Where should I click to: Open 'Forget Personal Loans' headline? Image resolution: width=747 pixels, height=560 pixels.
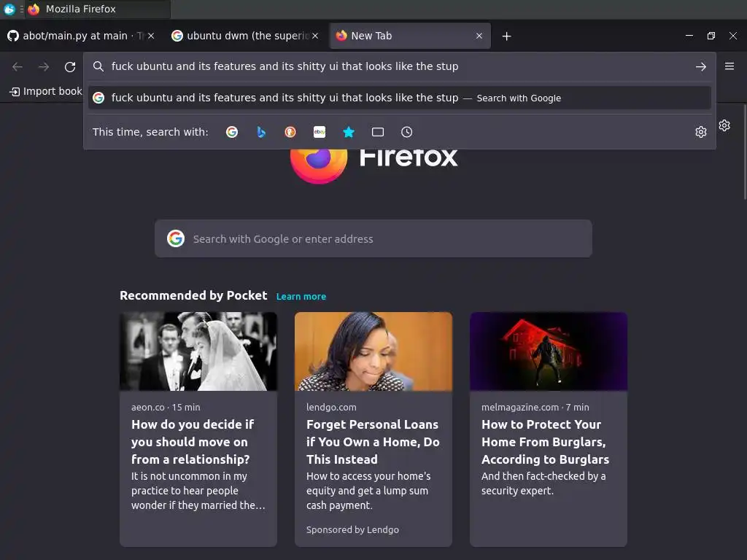tap(373, 442)
